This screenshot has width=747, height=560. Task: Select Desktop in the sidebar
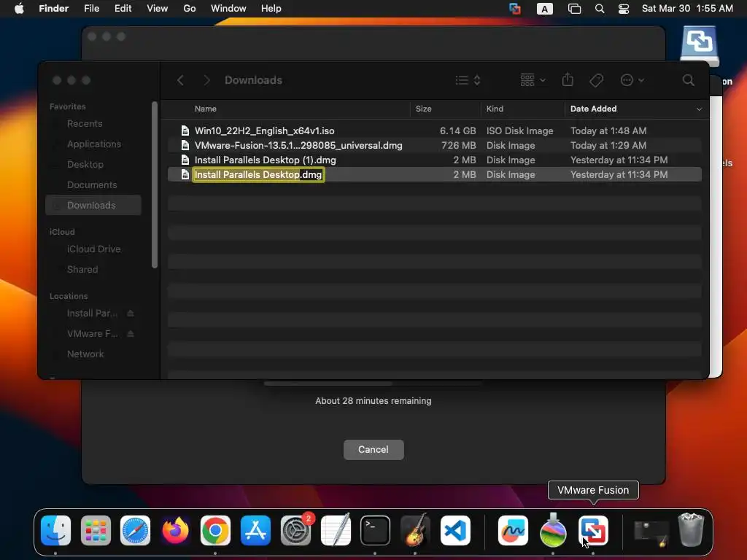pyautogui.click(x=93, y=165)
